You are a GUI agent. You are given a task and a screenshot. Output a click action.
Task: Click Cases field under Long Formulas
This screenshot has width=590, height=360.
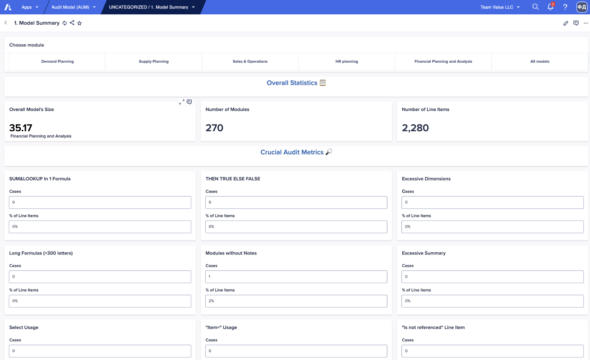100,276
